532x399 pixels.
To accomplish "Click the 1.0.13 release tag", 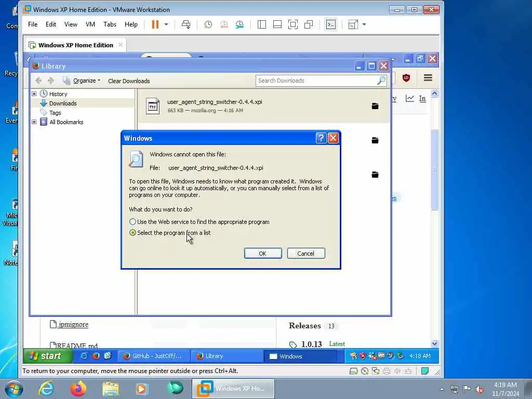I will 312,344.
